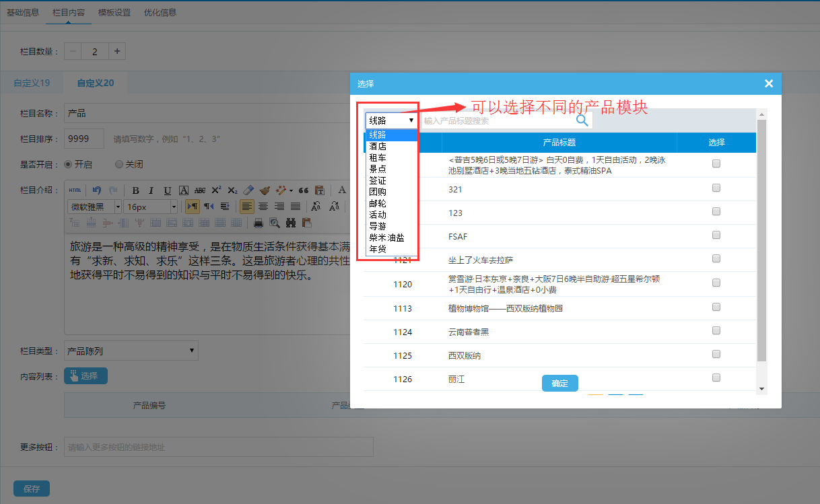Tick checkbox for 西双版纳 row

(x=716, y=354)
